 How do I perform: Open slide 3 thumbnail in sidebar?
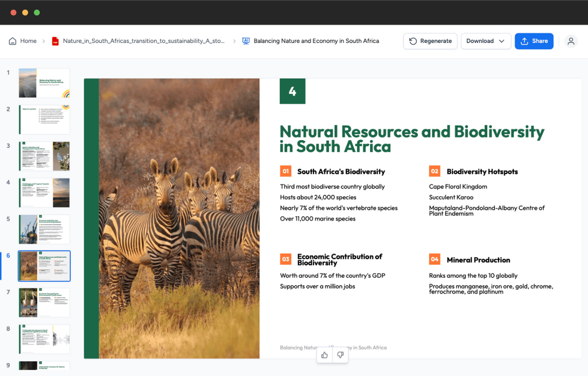coord(44,156)
